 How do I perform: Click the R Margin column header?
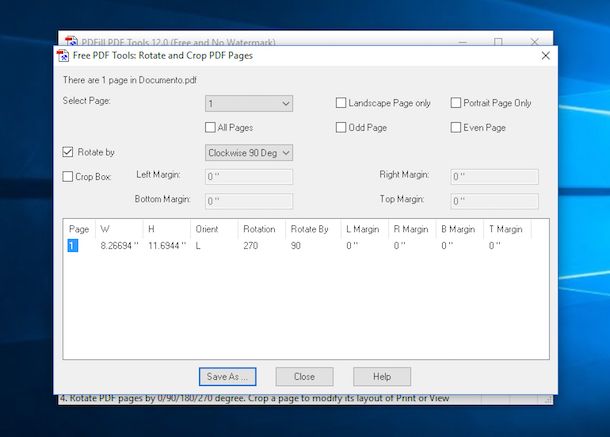tap(412, 229)
